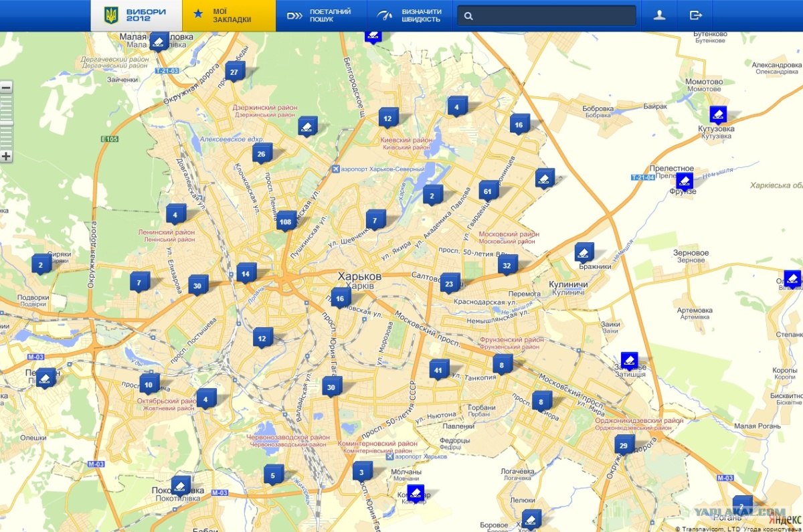Open the cluster marker showing 108
803x532 pixels.
(x=286, y=221)
